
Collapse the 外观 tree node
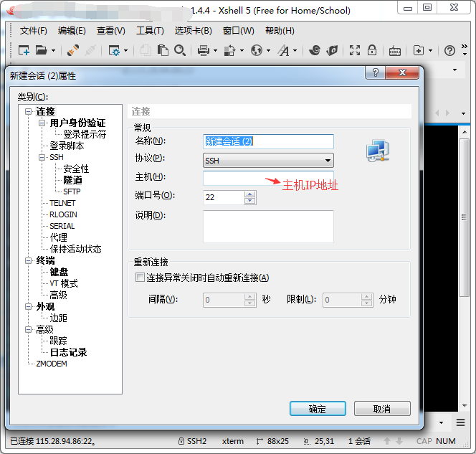pyautogui.click(x=28, y=306)
